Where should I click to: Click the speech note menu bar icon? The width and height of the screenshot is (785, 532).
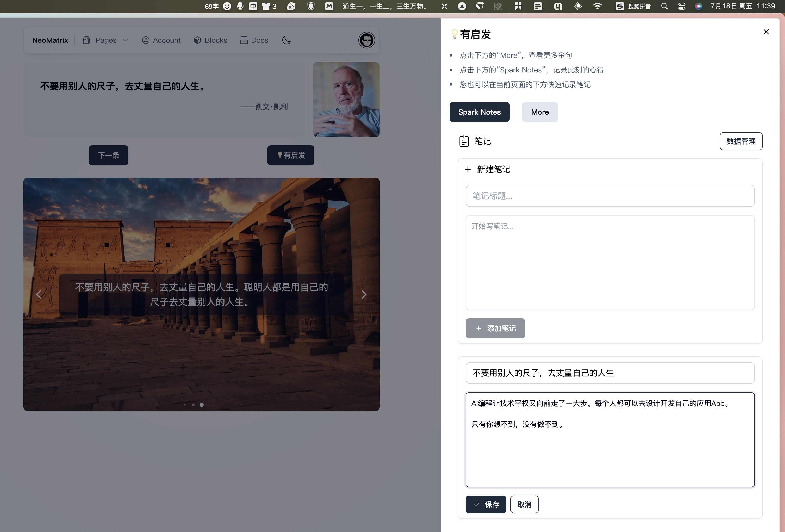pos(538,6)
